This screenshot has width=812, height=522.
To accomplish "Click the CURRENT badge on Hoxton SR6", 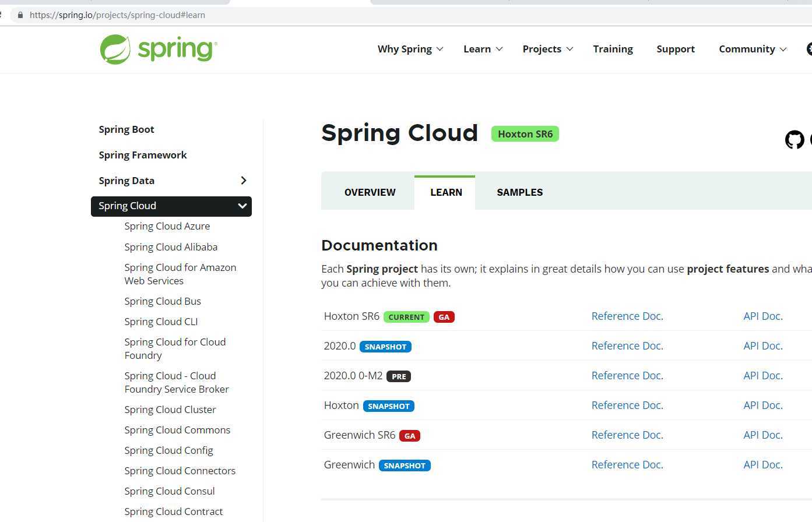I will [x=406, y=317].
